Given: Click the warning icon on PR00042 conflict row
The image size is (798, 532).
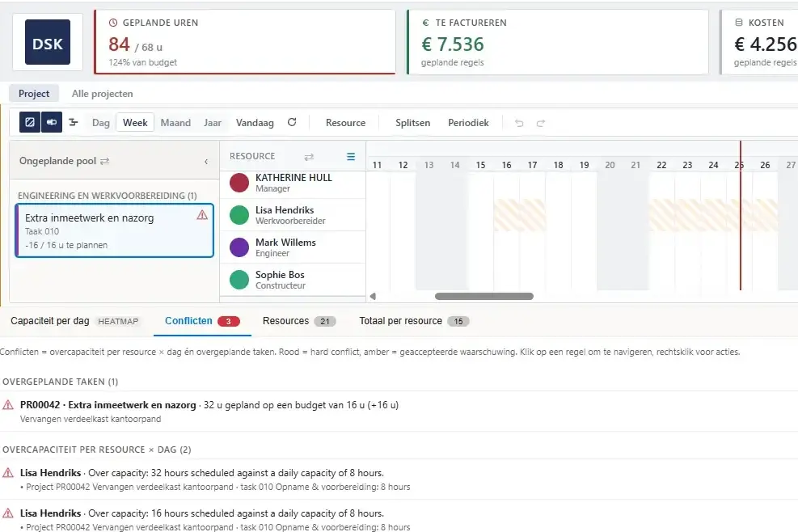Looking at the screenshot, I should 8,405.
